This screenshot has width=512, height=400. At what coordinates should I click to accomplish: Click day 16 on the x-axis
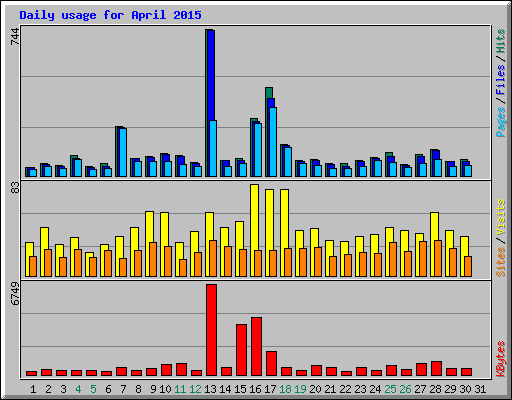(x=255, y=389)
